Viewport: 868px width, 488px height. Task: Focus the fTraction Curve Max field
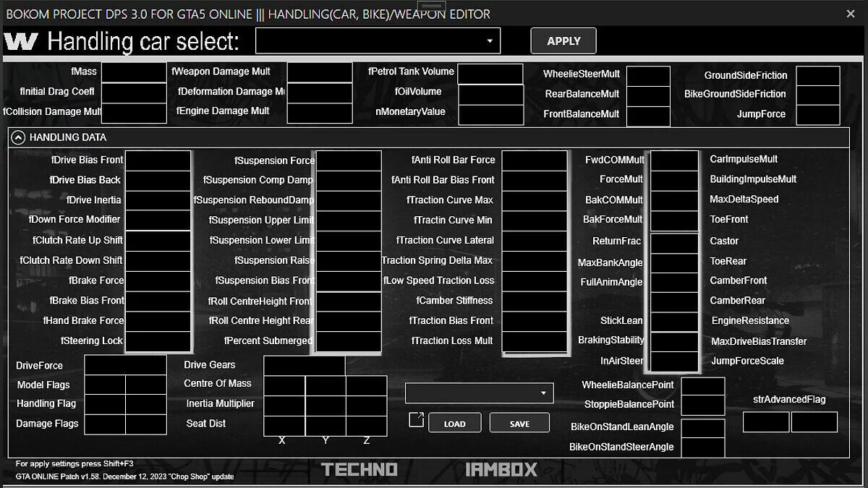pyautogui.click(x=535, y=201)
